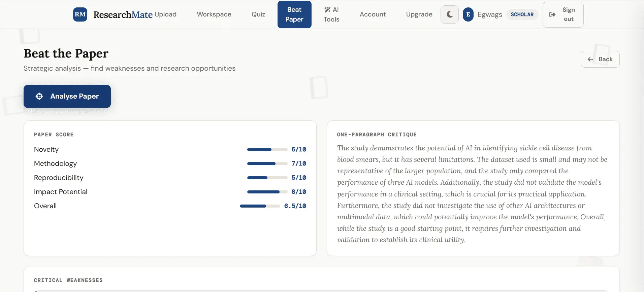Click the CRITICAL WEAKNESSES heading

pos(68,280)
